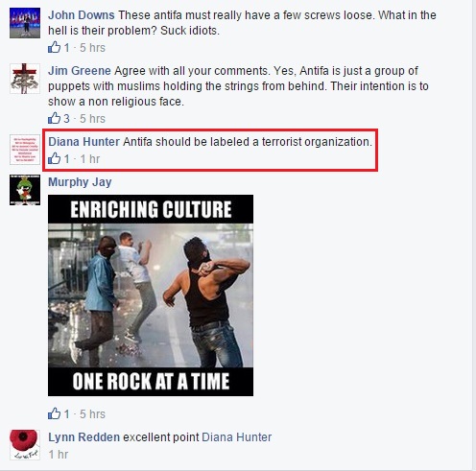
Task: Visit John Downs profile name link
Action: [82, 15]
